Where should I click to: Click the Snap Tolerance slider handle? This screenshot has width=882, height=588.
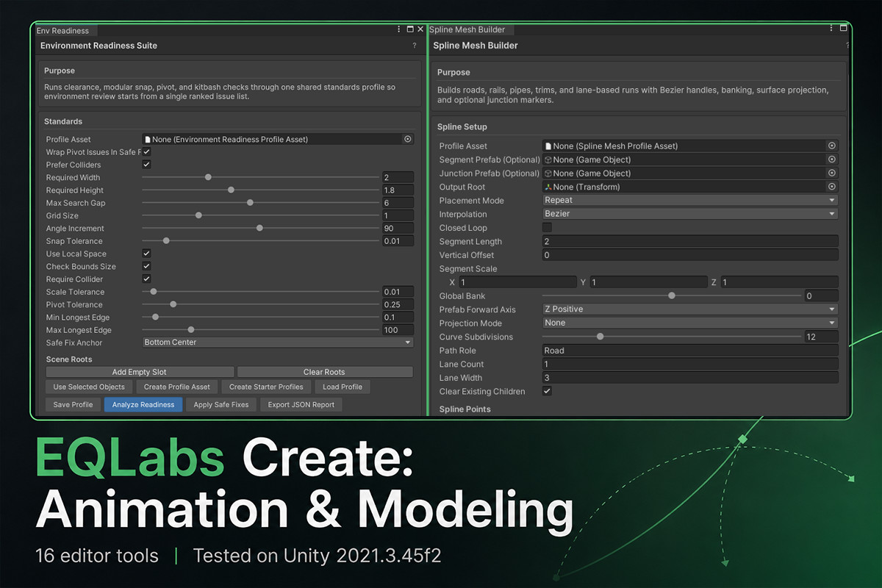click(166, 240)
